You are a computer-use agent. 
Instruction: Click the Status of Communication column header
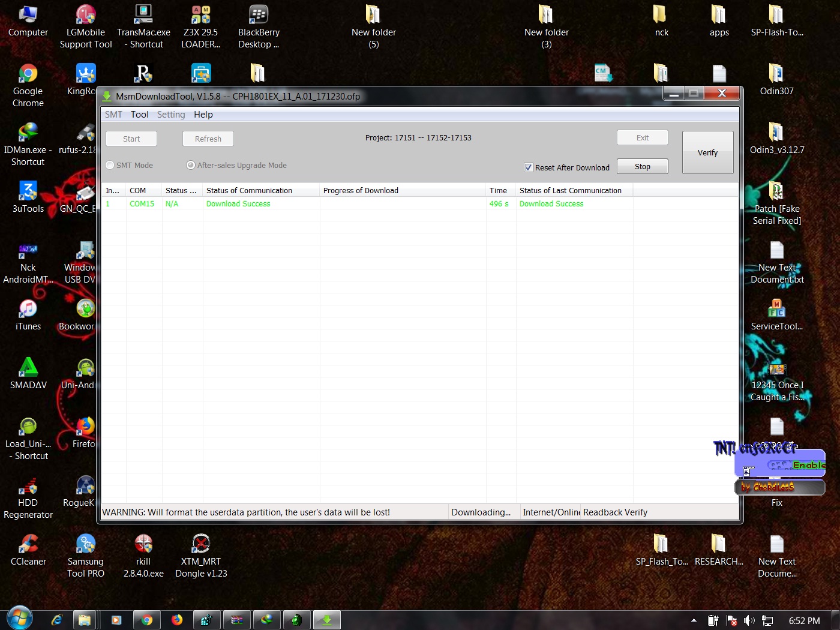click(x=261, y=191)
